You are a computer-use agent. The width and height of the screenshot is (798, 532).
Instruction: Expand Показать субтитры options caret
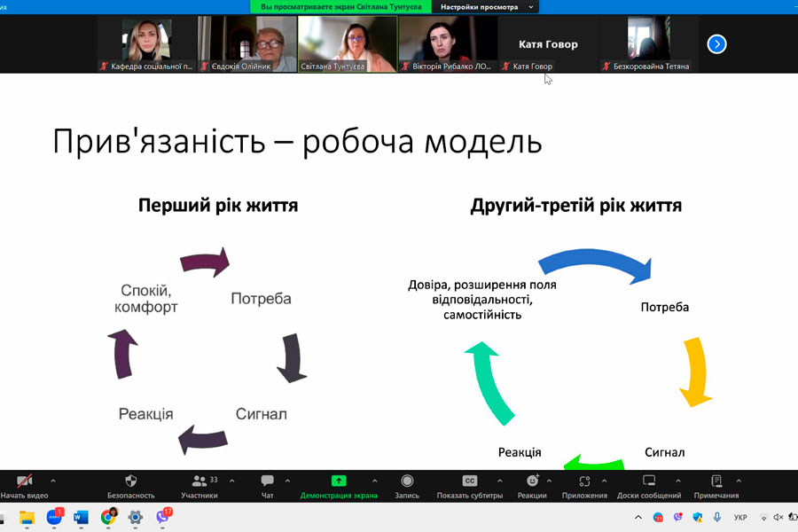click(x=500, y=481)
